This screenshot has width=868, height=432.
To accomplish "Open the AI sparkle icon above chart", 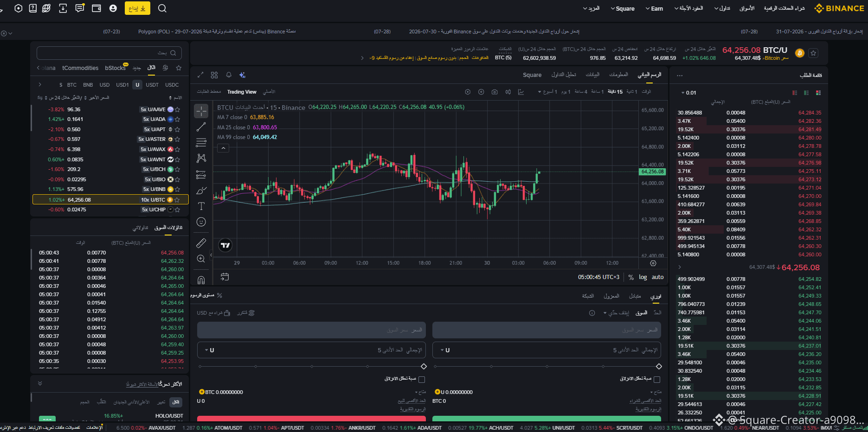I will coord(242,75).
